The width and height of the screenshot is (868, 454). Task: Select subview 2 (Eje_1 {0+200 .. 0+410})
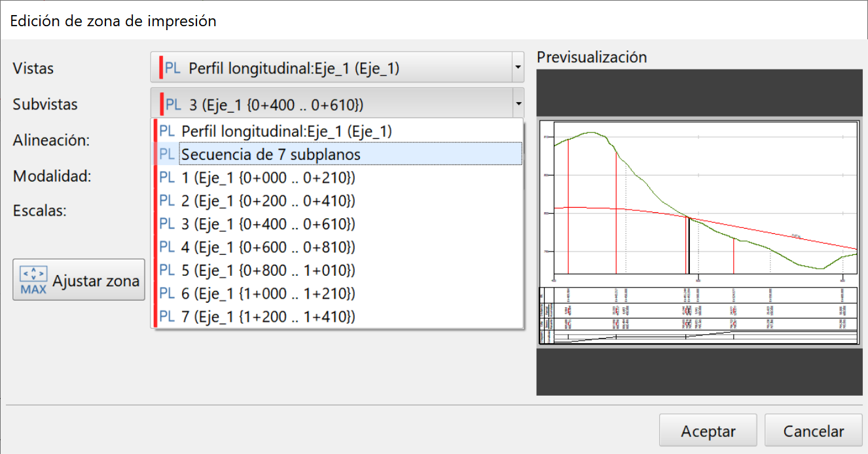pos(338,200)
